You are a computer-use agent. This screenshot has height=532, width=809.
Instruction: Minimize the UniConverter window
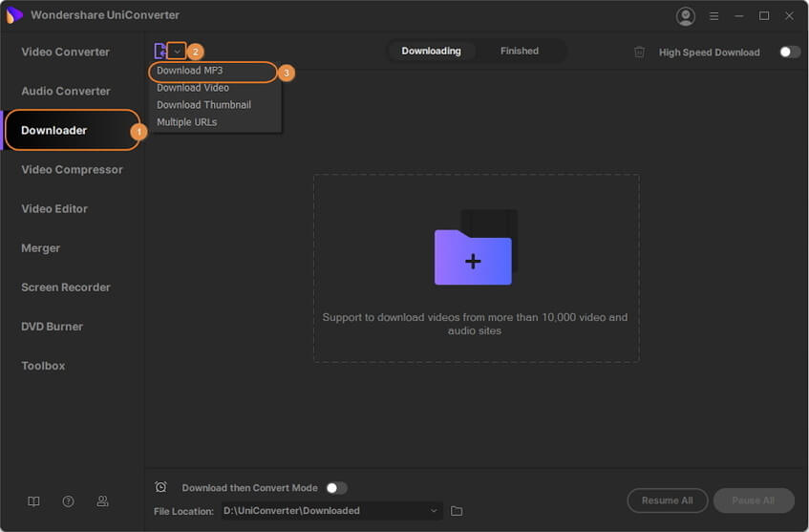739,16
